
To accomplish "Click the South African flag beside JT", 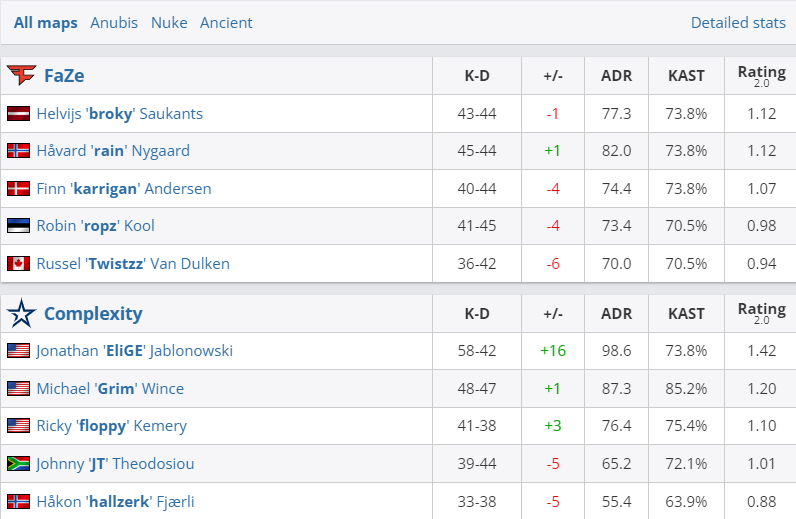I will coord(18,464).
